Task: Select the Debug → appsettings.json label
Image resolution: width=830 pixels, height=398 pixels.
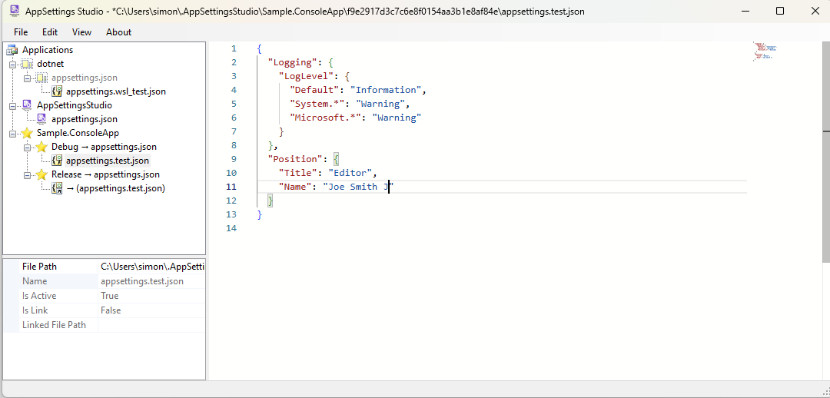Action: (x=104, y=147)
